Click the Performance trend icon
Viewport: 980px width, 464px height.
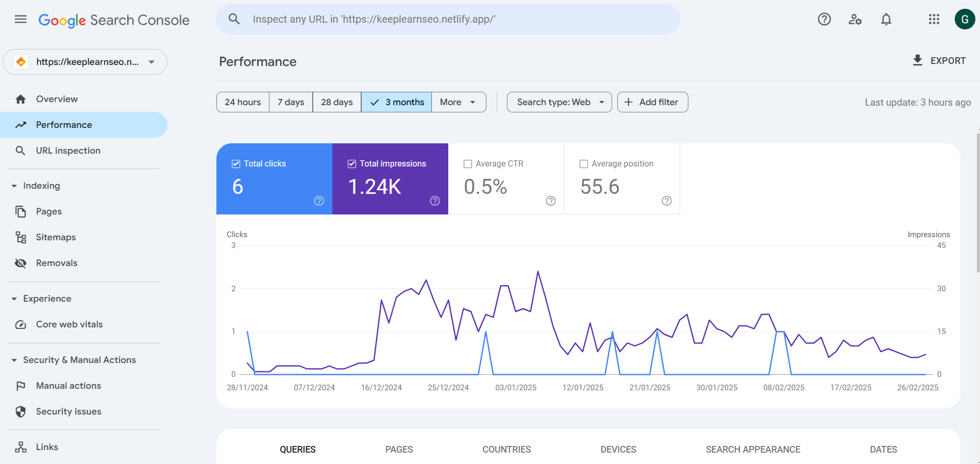pos(21,125)
